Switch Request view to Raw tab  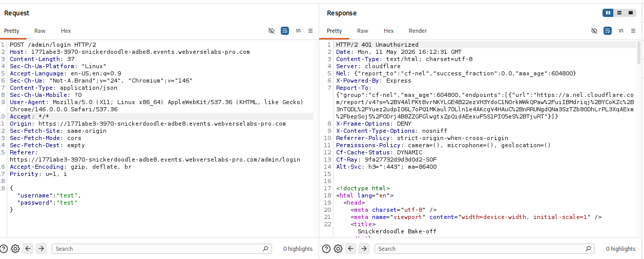(40, 31)
